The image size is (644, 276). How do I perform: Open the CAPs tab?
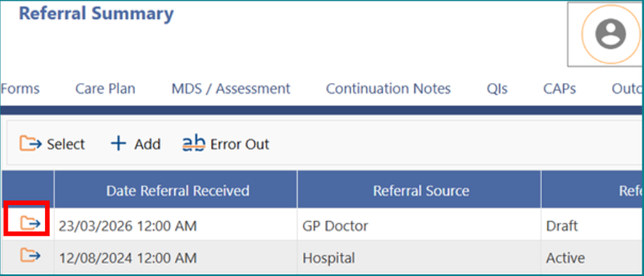(560, 88)
